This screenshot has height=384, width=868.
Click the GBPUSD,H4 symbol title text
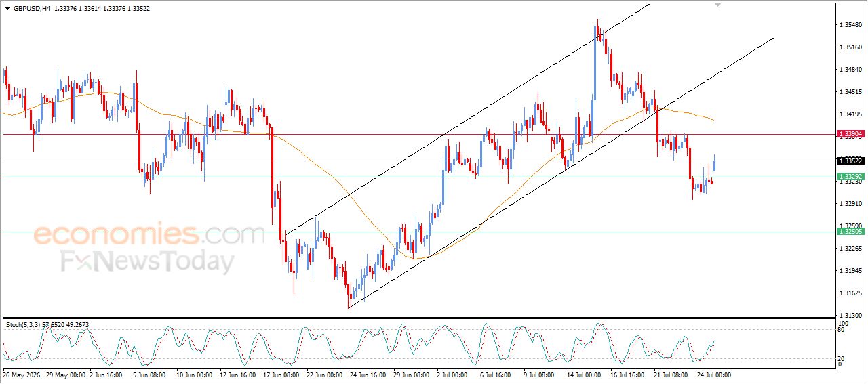coord(31,9)
